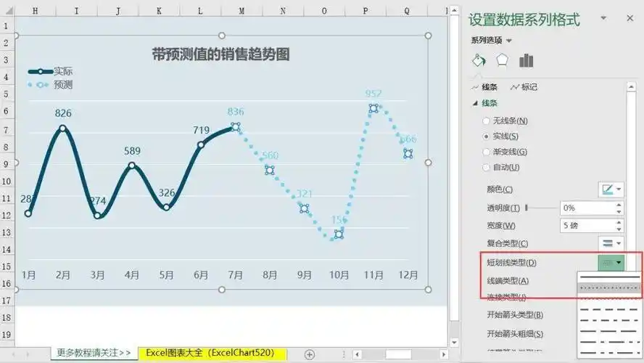Open the 系列选项 dropdown arrow
This screenshot has height=363, width=644.
509,41
